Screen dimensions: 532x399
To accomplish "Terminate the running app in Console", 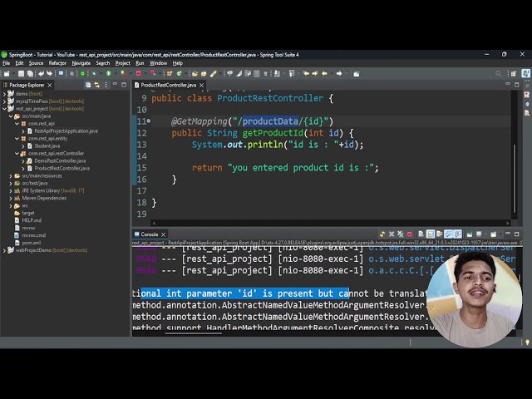I will pyautogui.click(x=410, y=234).
